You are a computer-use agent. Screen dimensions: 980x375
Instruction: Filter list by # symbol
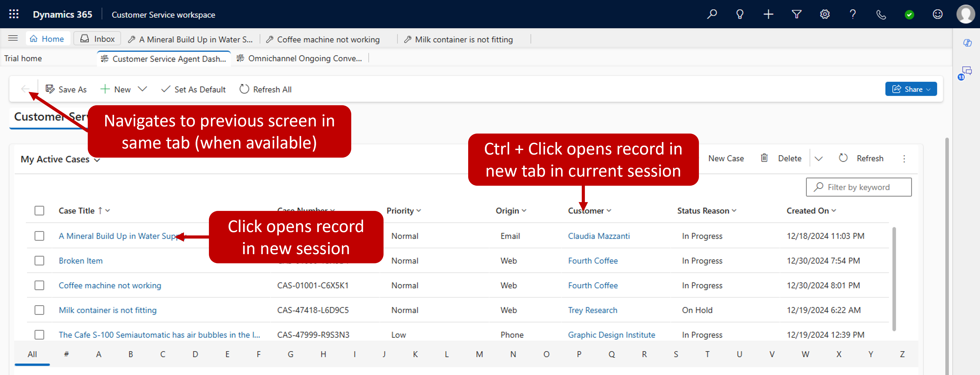click(66, 354)
